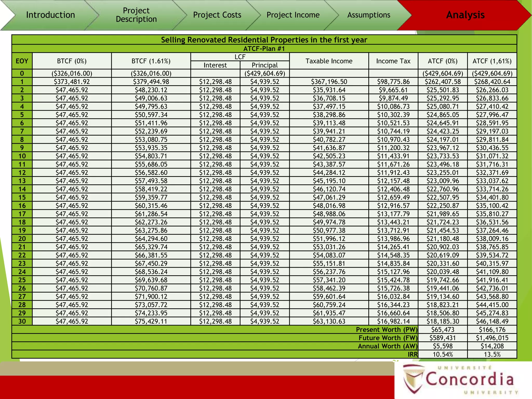Viewport: 532px width, 399px height.
Task: Select income tax $14,835.84
Action: coord(393,263)
